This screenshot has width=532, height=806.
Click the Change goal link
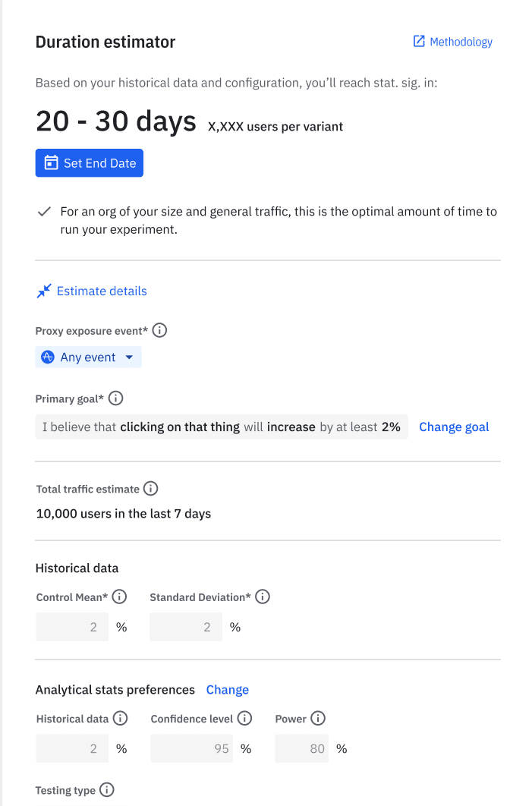click(x=454, y=427)
